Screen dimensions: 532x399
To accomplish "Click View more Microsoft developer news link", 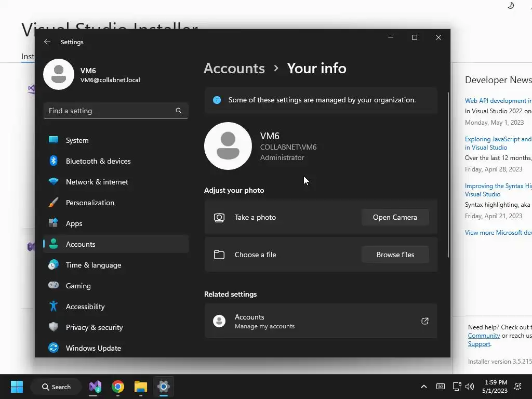I will click(x=498, y=233).
